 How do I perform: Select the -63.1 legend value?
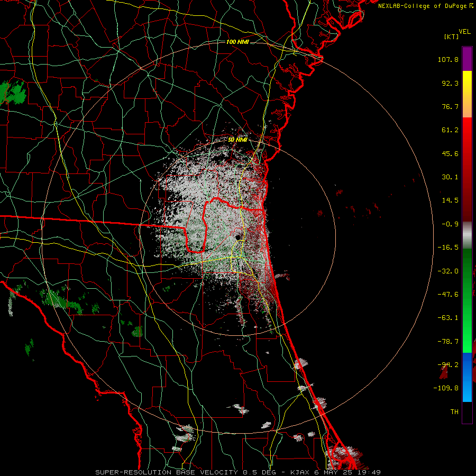448,318
